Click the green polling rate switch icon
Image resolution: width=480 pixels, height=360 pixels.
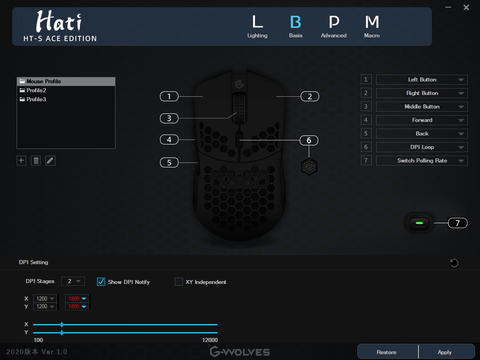point(419,223)
